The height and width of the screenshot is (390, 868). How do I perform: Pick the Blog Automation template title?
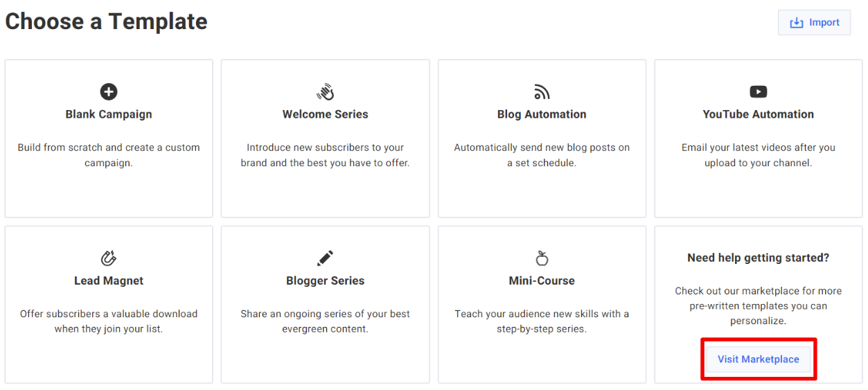(542, 114)
